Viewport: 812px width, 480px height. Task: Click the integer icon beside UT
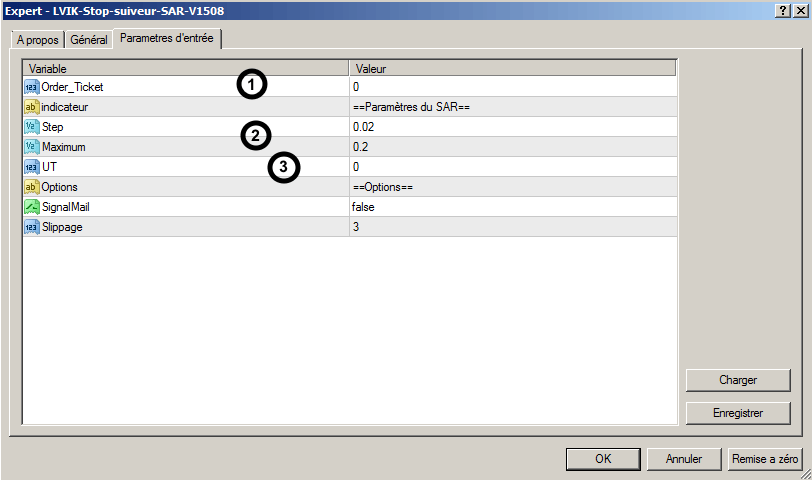(31, 167)
